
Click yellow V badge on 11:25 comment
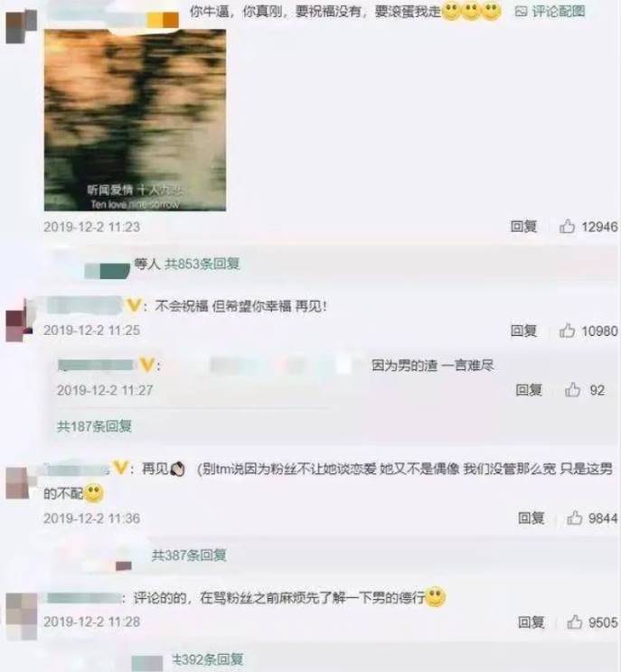pyautogui.click(x=134, y=305)
